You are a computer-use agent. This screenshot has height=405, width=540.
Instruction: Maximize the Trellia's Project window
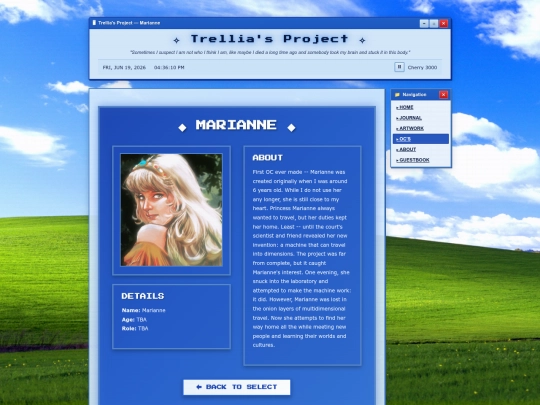point(434,23)
